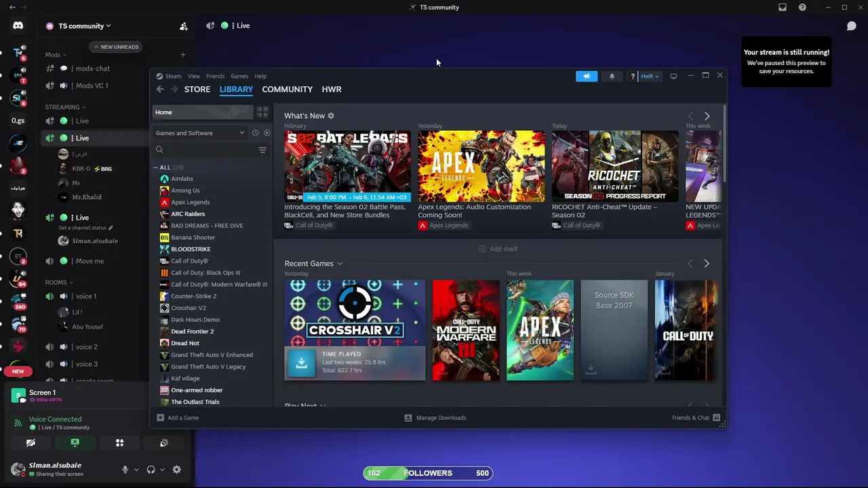Toggle microphone mute in Discord
868x488 pixels.
(125, 470)
